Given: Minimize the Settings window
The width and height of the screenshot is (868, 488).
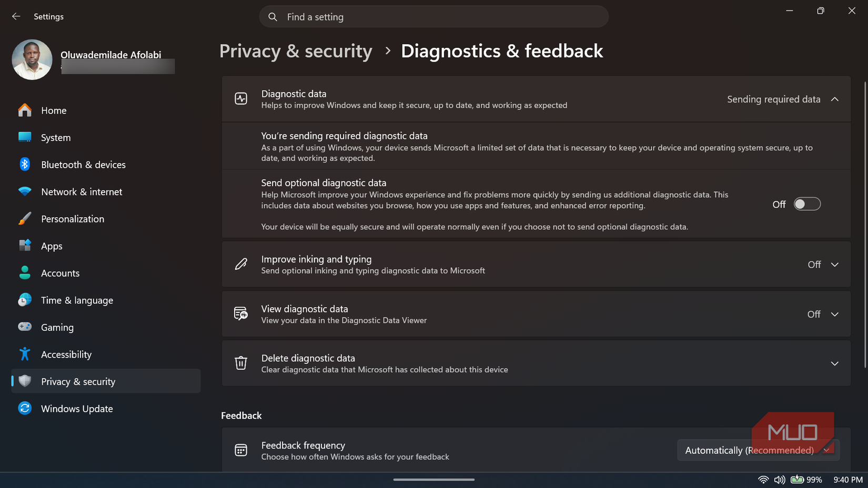Looking at the screenshot, I should (789, 11).
